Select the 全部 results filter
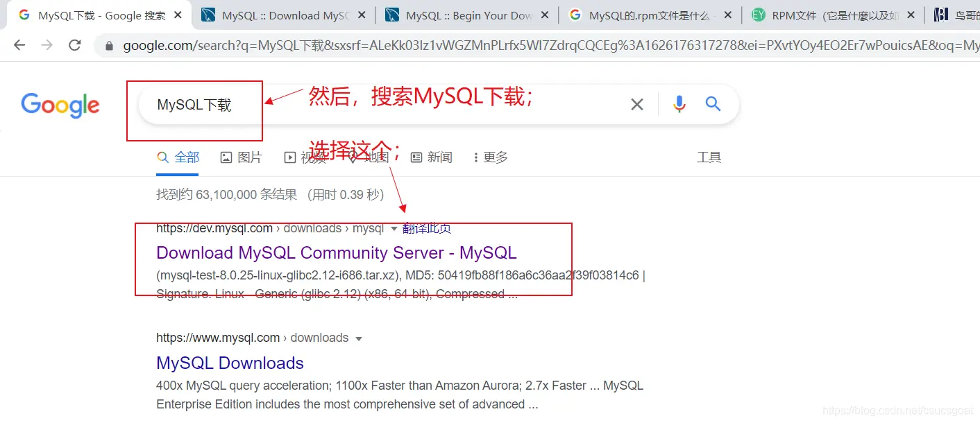Screen dimensions: 980x423 178,158
